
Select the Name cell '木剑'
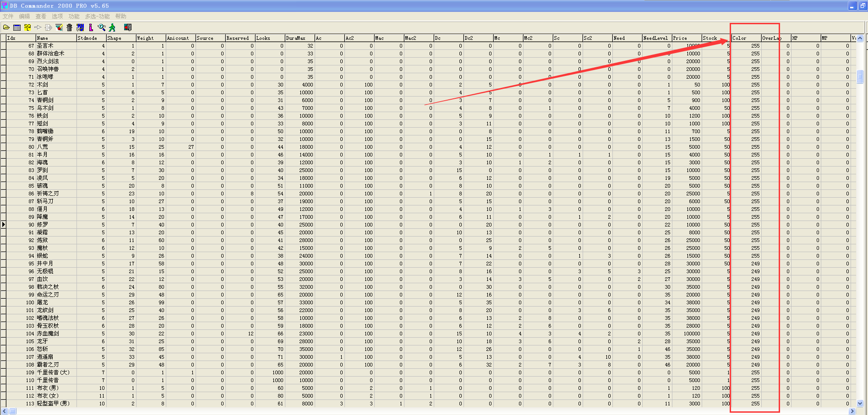click(x=56, y=85)
